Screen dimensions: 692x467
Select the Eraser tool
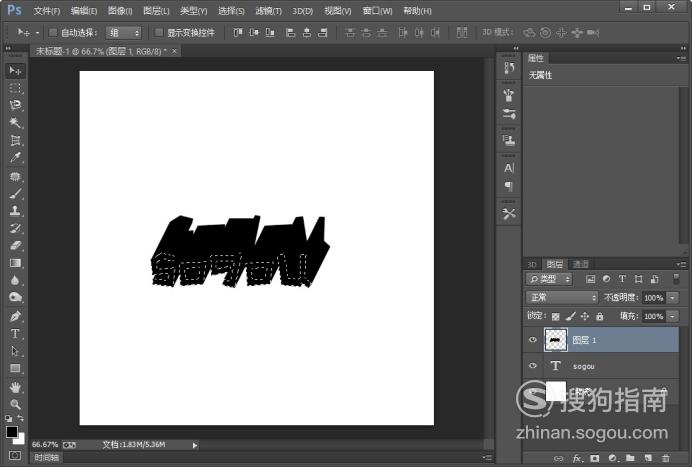15,245
